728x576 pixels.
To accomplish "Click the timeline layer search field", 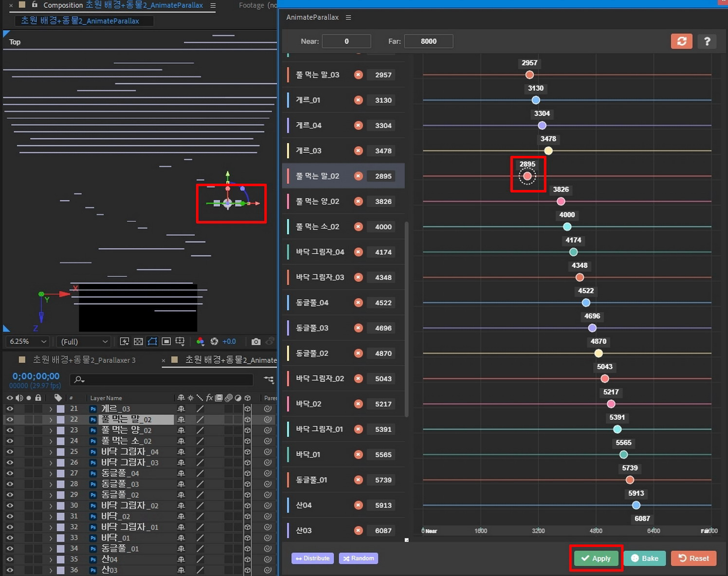I will click(x=162, y=379).
